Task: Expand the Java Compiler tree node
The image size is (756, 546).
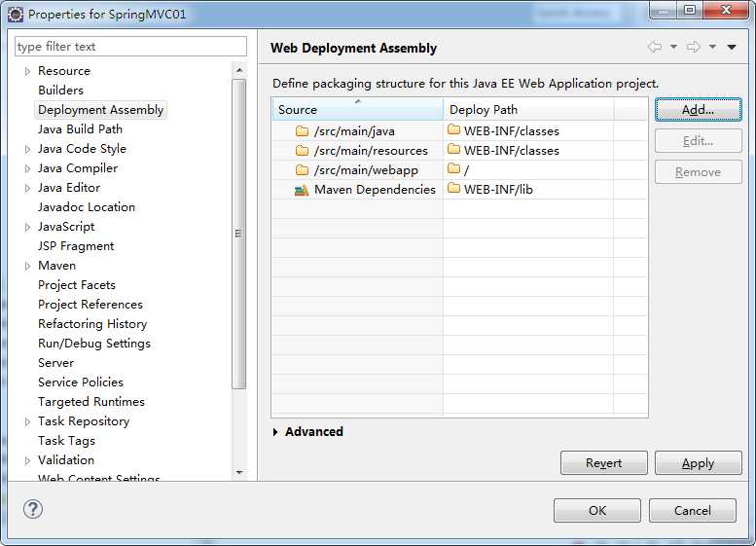Action: click(27, 168)
